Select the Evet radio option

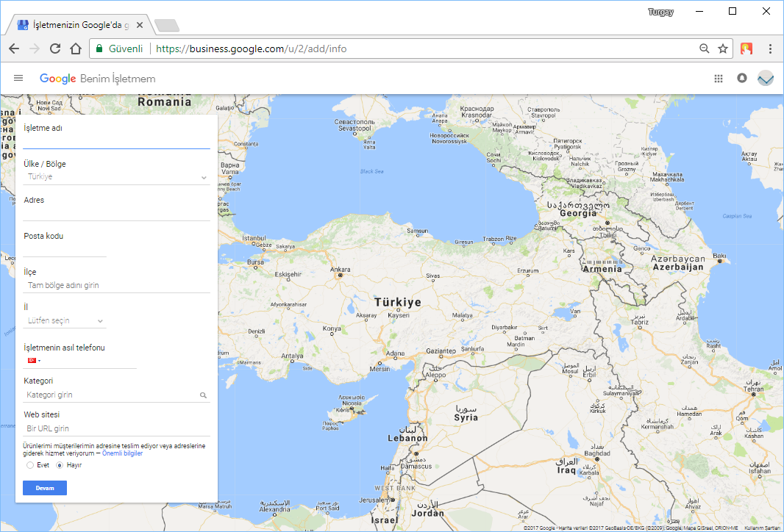click(30, 465)
